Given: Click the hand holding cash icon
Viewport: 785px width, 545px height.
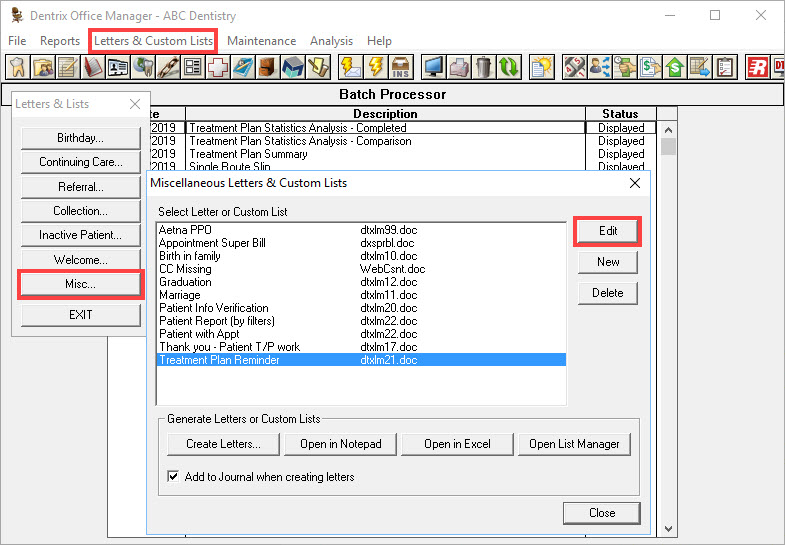Looking at the screenshot, I should pyautogui.click(x=625, y=67).
